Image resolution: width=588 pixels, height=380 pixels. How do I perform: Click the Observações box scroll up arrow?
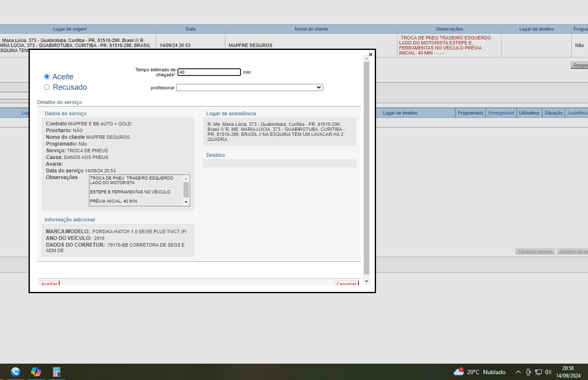(186, 179)
